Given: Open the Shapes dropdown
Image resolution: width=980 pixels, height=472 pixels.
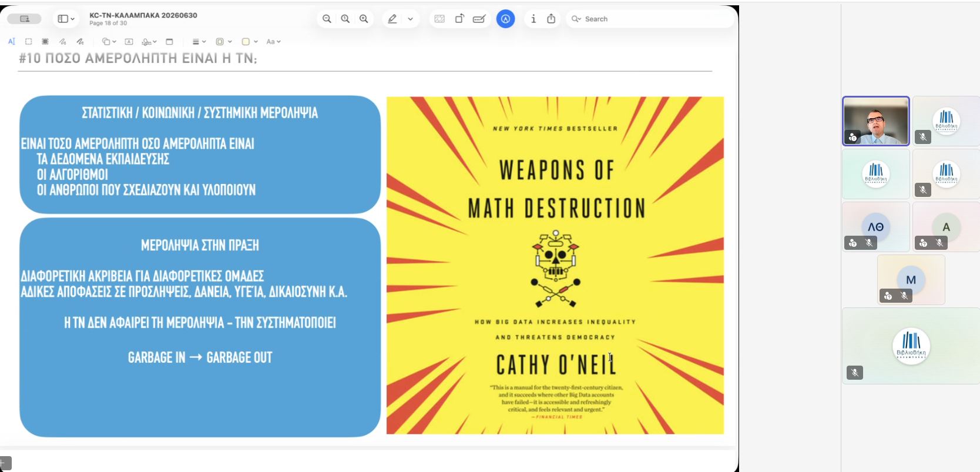Looking at the screenshot, I should click(x=109, y=42).
